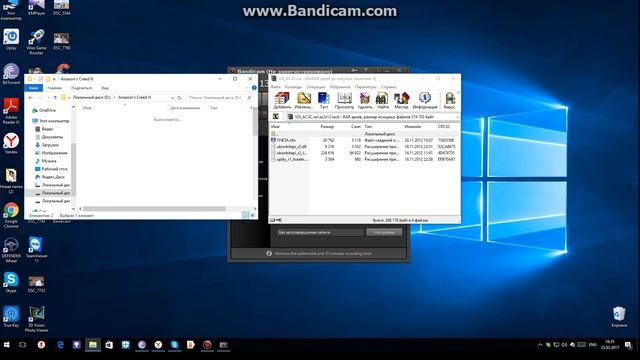Click the Файл tab in Explorer ribbon
This screenshot has height=360, width=640.
pos(34,88)
